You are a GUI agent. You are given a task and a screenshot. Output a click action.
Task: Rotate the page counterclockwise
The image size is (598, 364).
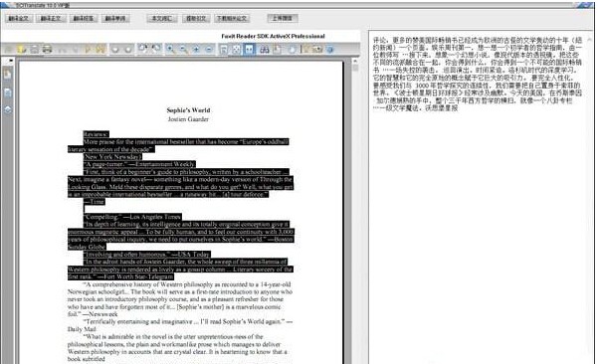point(143,49)
